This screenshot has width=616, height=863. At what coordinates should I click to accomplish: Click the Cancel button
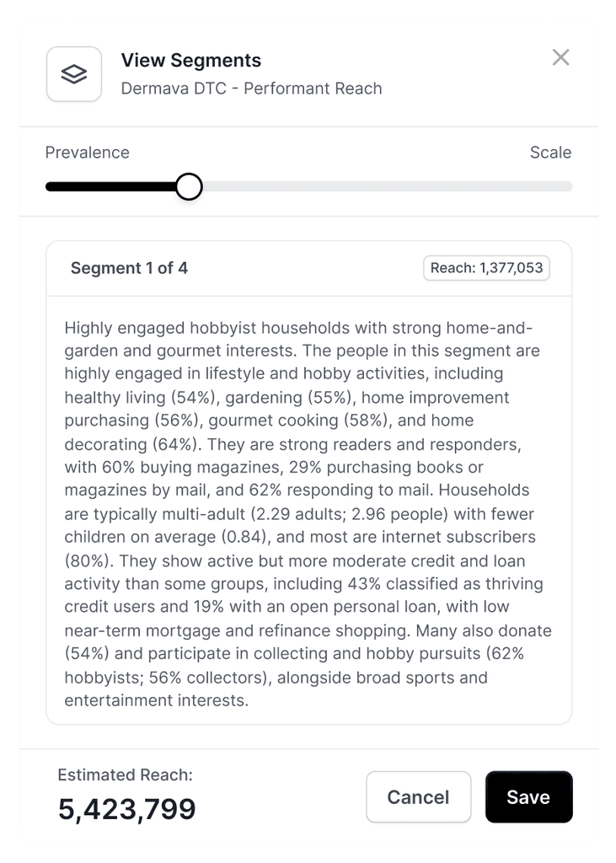[x=418, y=796]
